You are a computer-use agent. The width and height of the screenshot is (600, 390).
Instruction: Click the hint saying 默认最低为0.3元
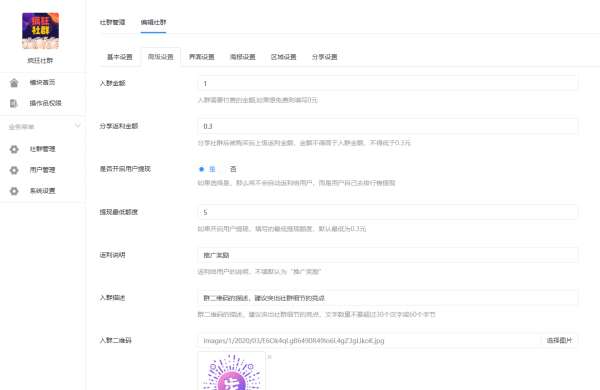coord(282,229)
